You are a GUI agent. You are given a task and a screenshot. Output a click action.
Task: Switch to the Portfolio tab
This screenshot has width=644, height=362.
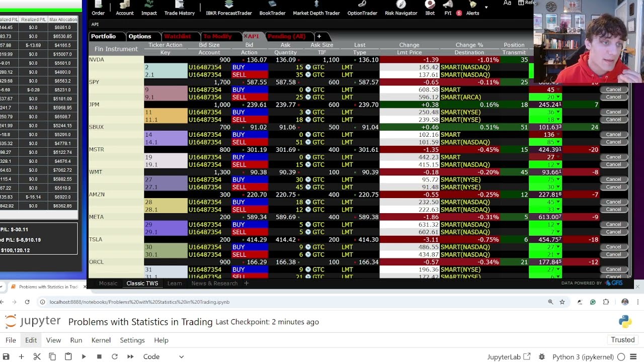(x=103, y=36)
